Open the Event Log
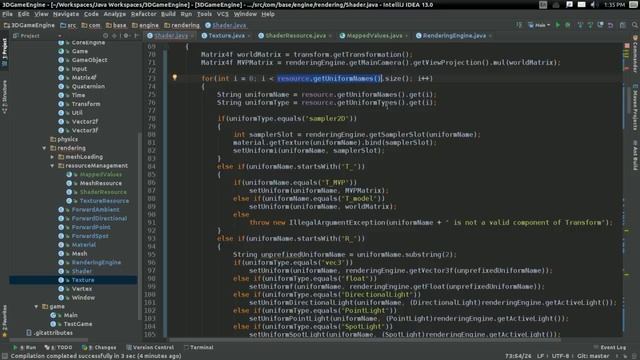The height and width of the screenshot is (360, 640). (x=610, y=347)
